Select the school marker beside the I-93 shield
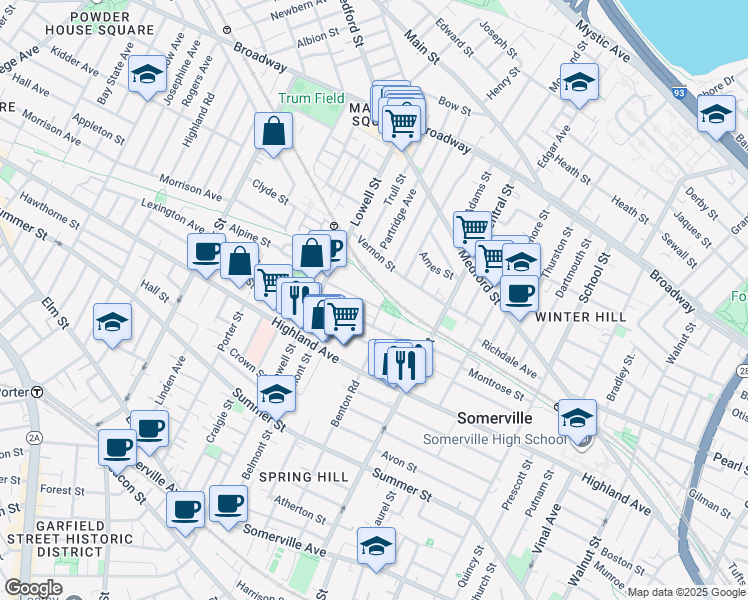Screen dimensions: 748x600 pyautogui.click(x=716, y=114)
